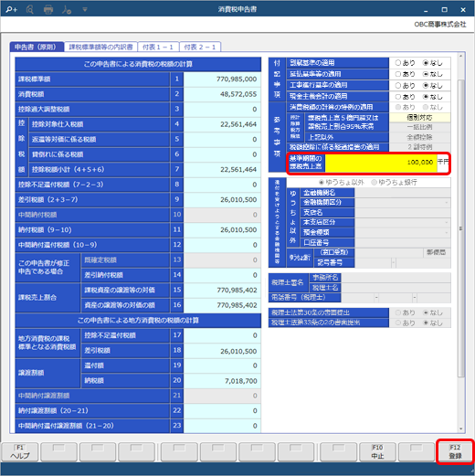The height and width of the screenshot is (476, 475).
Task: Switch to 付表２－１ tab
Action: click(x=200, y=47)
